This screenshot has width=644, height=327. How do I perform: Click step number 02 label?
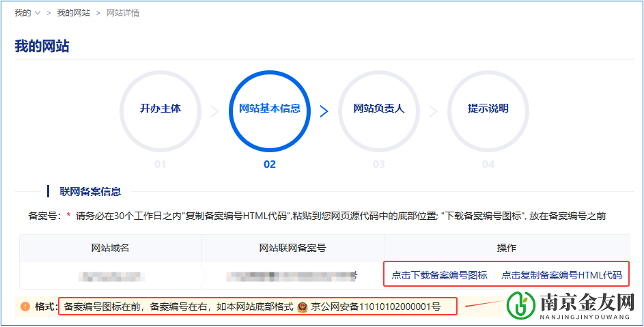tap(270, 165)
